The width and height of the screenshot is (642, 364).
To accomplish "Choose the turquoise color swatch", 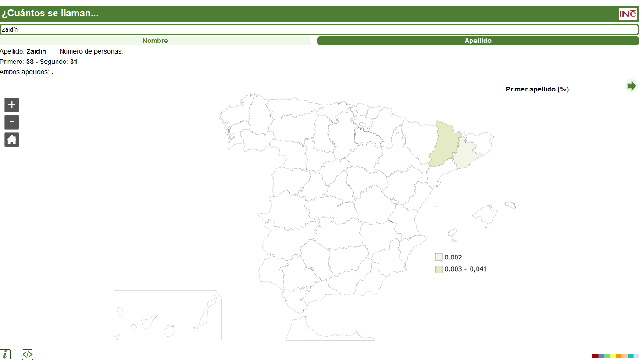I will tap(630, 356).
